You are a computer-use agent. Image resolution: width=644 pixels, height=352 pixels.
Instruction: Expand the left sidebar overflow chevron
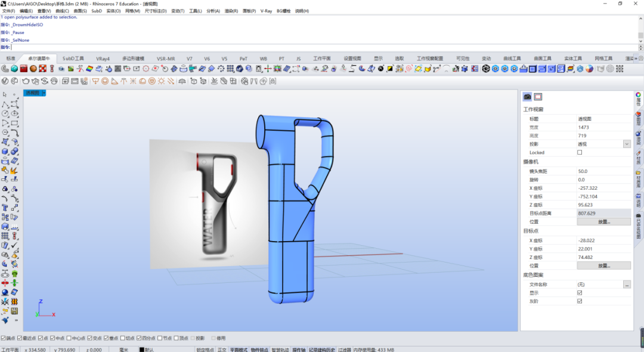click(x=17, y=320)
